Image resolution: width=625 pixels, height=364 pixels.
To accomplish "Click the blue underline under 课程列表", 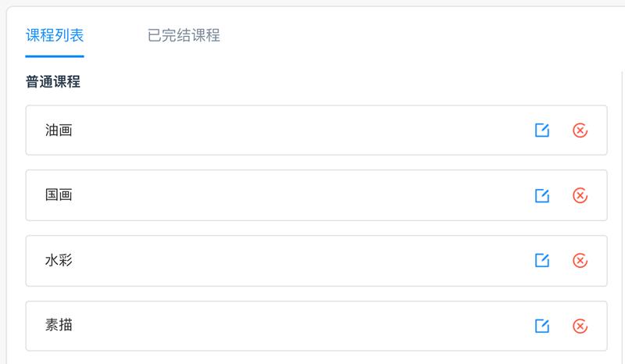I will (x=55, y=56).
